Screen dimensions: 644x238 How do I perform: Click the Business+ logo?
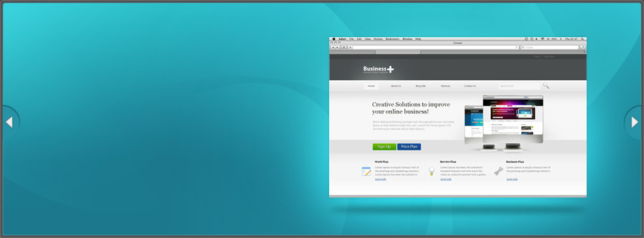(378, 70)
